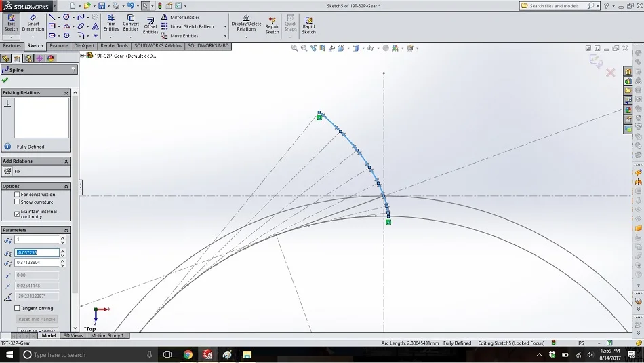
Task: Switch to the Features tab
Action: (x=12, y=46)
